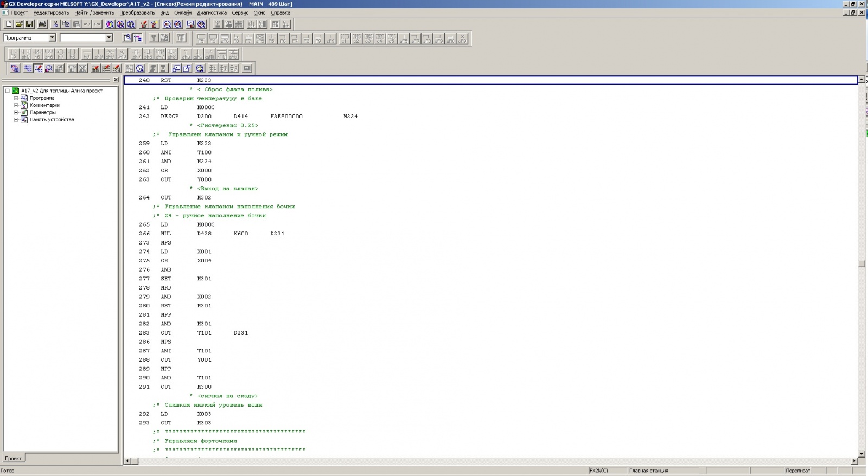868x476 pixels.
Task: Click the vertical scrollbar thumb of the code list
Action: [861, 264]
